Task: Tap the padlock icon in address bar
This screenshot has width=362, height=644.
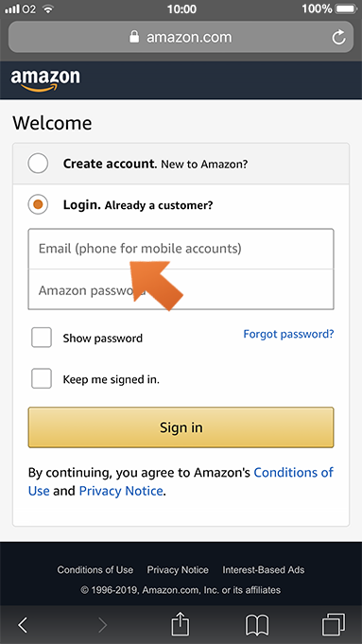Action: tap(134, 37)
